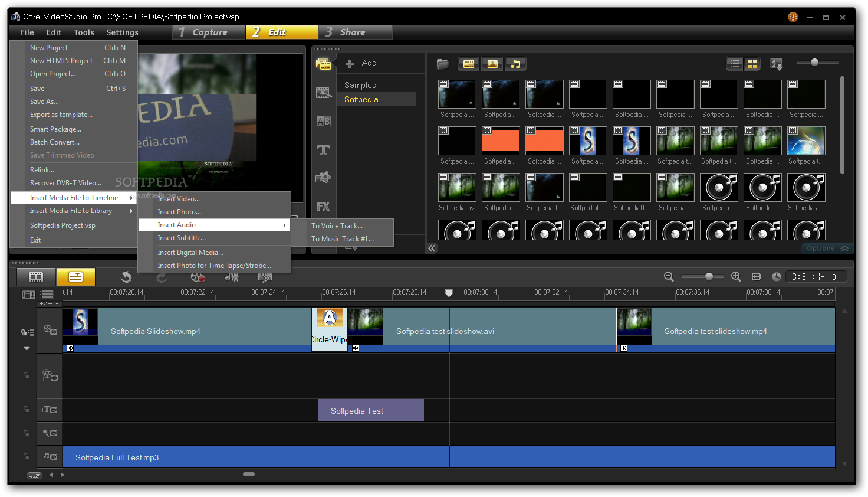Collapse the library navigation panel chevron
Screen dimensions: 868x497
tap(432, 248)
